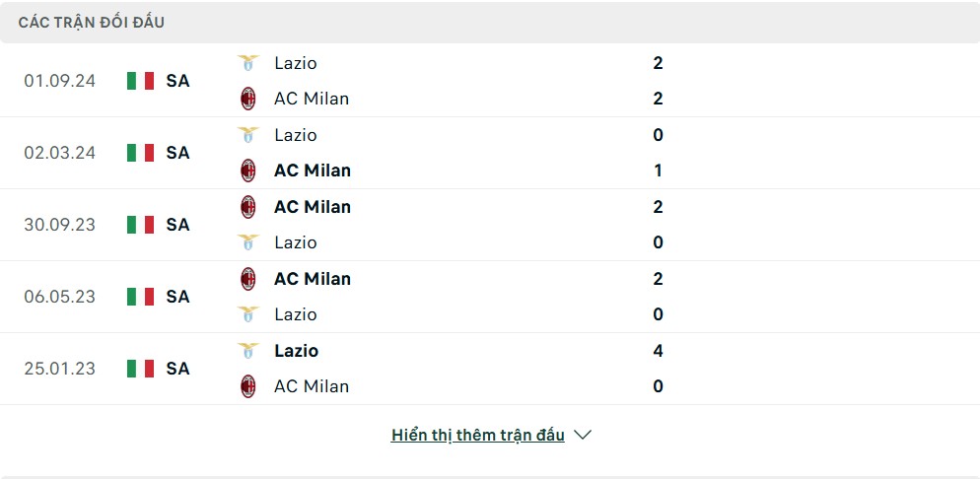This screenshot has width=980, height=479.
Task: Open the match dated 30.09.23
Action: point(60,225)
